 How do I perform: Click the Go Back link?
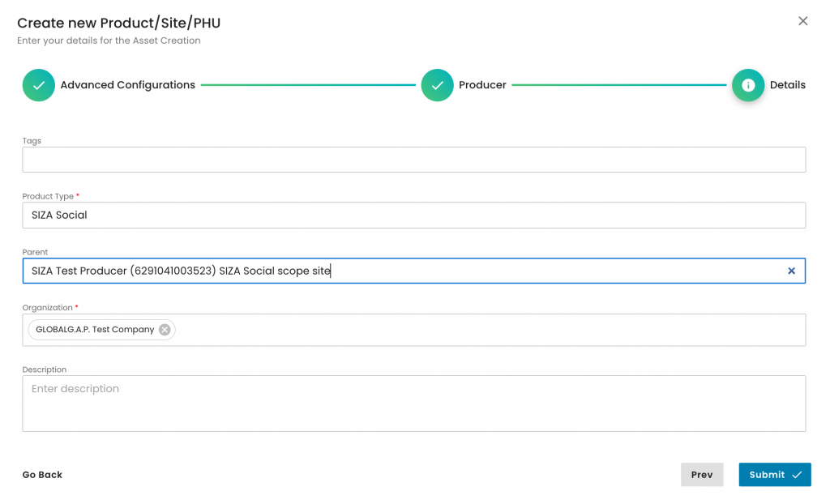pos(42,475)
